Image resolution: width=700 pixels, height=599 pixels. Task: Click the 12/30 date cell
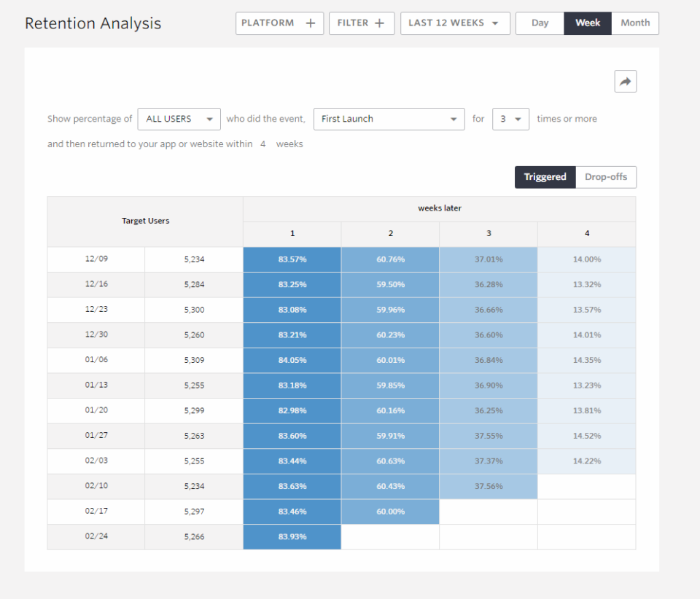pos(96,335)
